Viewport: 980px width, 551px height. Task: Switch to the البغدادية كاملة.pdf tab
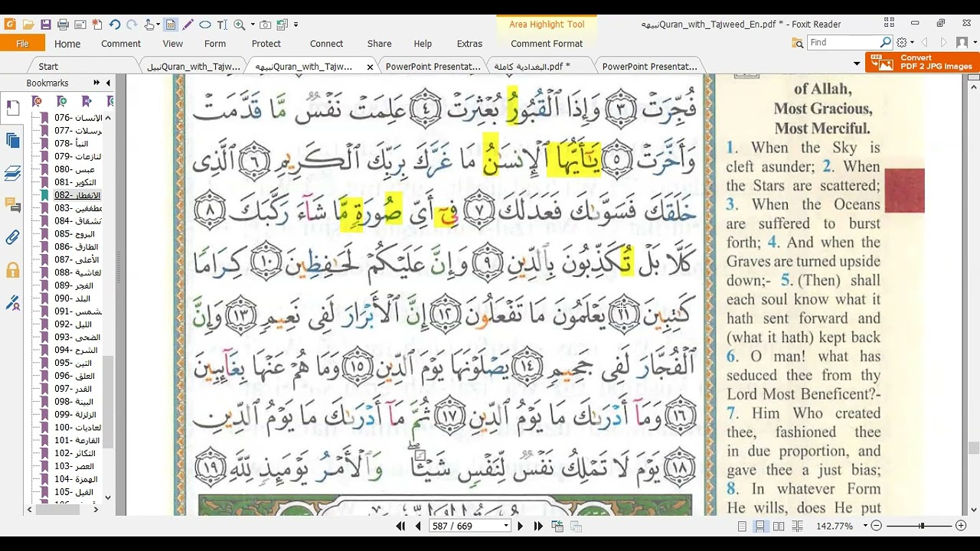tap(532, 67)
